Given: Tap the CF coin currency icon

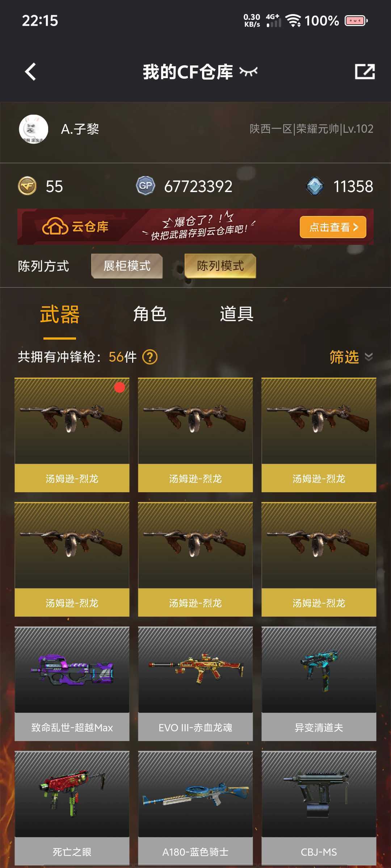Looking at the screenshot, I should [27, 186].
